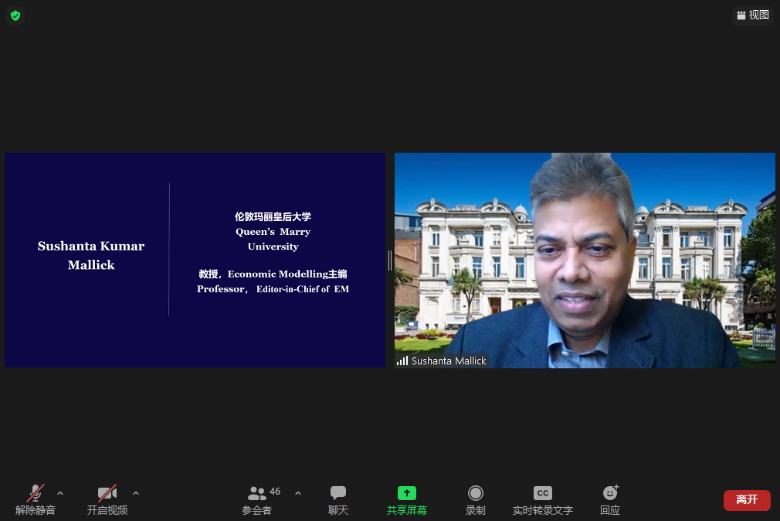Expand audio options arrow beside 解除静音
This screenshot has width=780, height=521.
(60, 493)
